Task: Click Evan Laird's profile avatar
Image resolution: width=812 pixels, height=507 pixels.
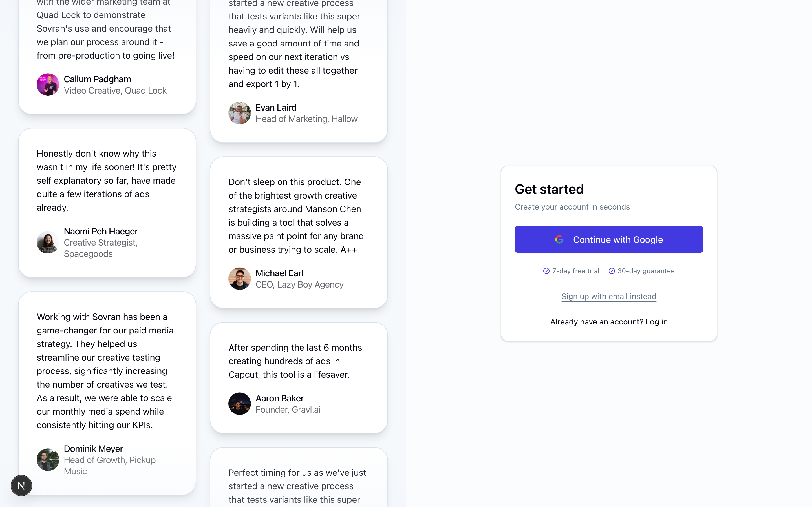Action: 239,113
